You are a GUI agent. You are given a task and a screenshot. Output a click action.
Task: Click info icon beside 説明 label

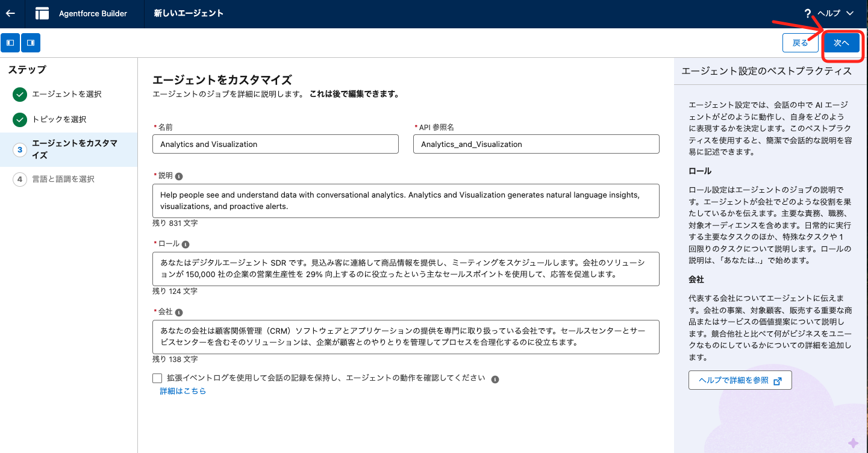[x=179, y=177]
